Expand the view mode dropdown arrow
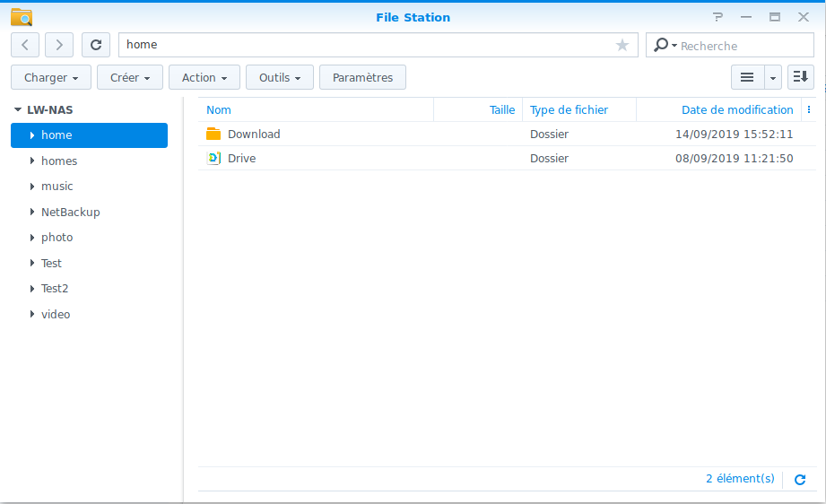The width and height of the screenshot is (826, 504). point(773,78)
